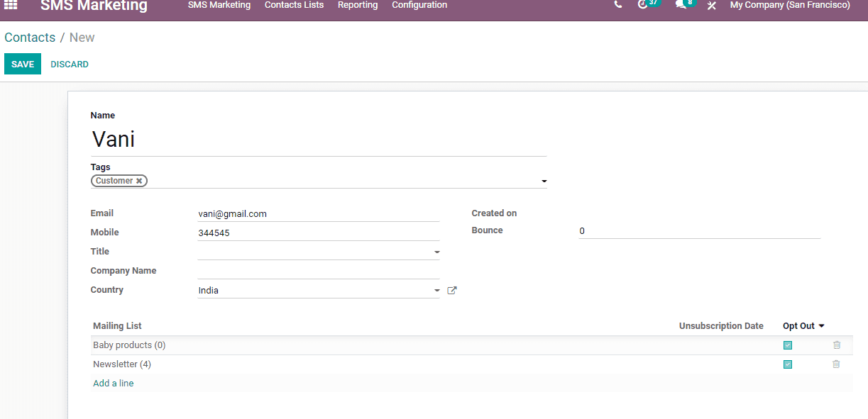Save the new contact
The width and height of the screenshot is (868, 419).
click(x=23, y=64)
